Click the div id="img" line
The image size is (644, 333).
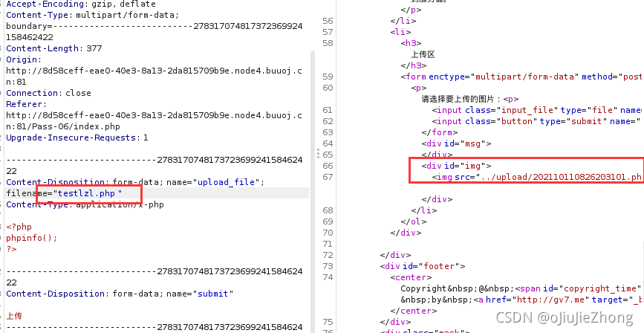pos(456,166)
